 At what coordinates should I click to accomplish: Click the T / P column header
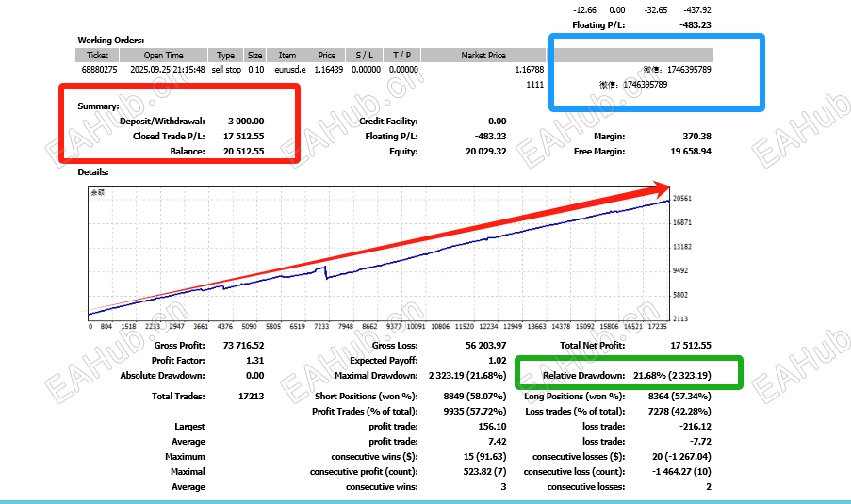point(401,56)
